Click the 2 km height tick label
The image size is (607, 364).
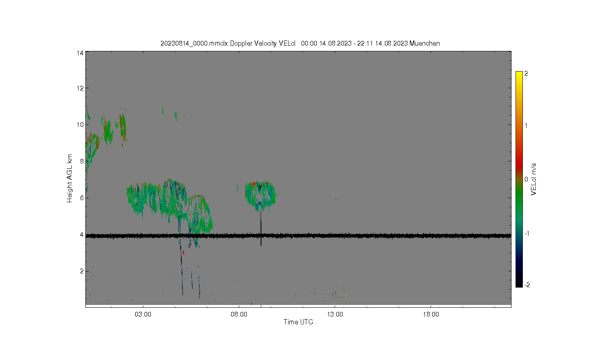tap(82, 271)
